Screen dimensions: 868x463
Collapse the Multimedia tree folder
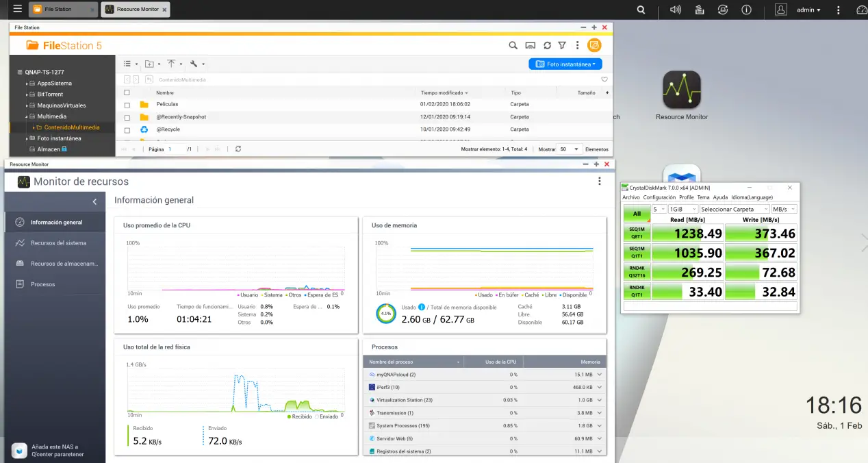click(x=28, y=116)
